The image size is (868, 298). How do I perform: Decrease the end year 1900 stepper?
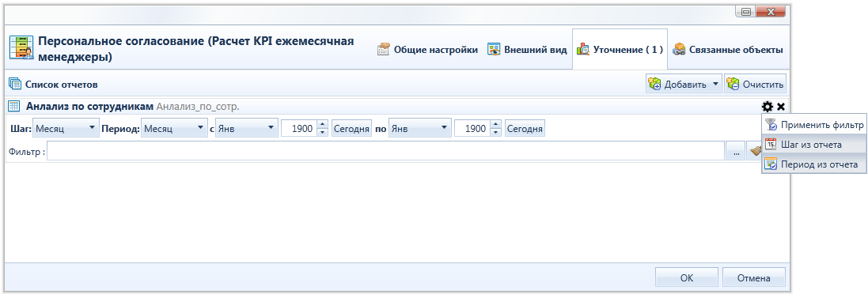point(496,134)
